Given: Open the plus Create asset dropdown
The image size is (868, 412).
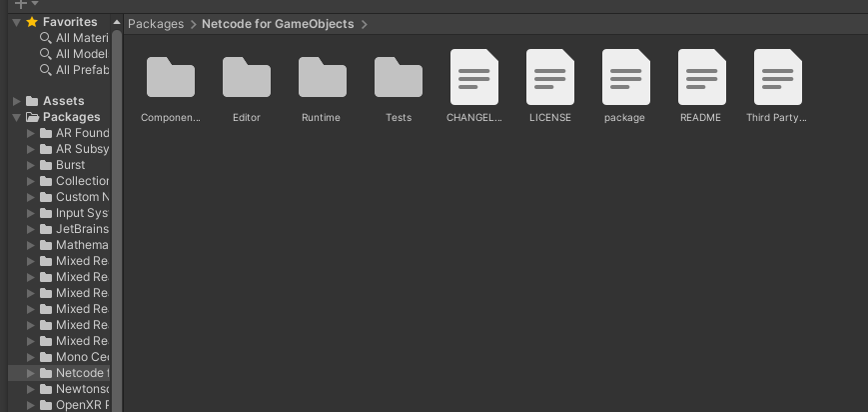Looking at the screenshot, I should click(x=25, y=4).
